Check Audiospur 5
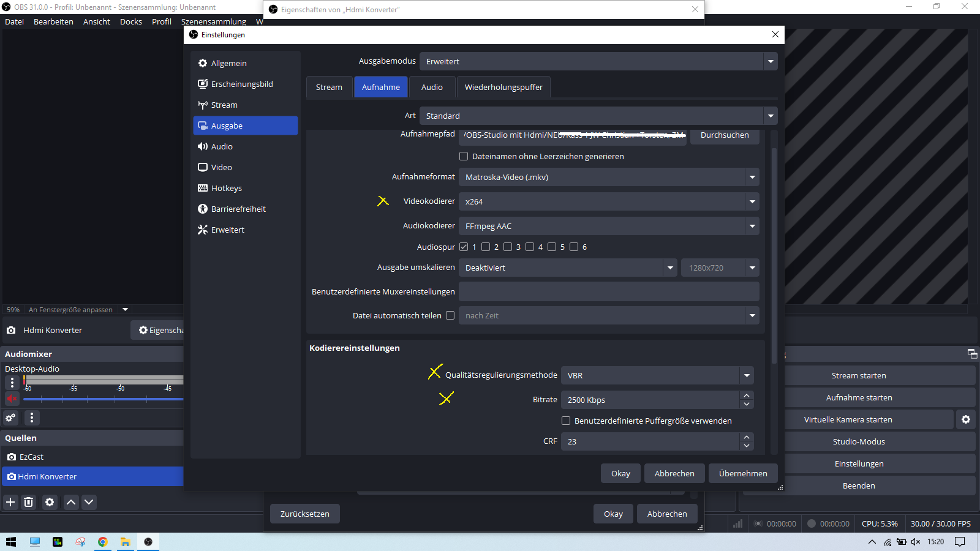The width and height of the screenshot is (980, 551). pos(552,247)
